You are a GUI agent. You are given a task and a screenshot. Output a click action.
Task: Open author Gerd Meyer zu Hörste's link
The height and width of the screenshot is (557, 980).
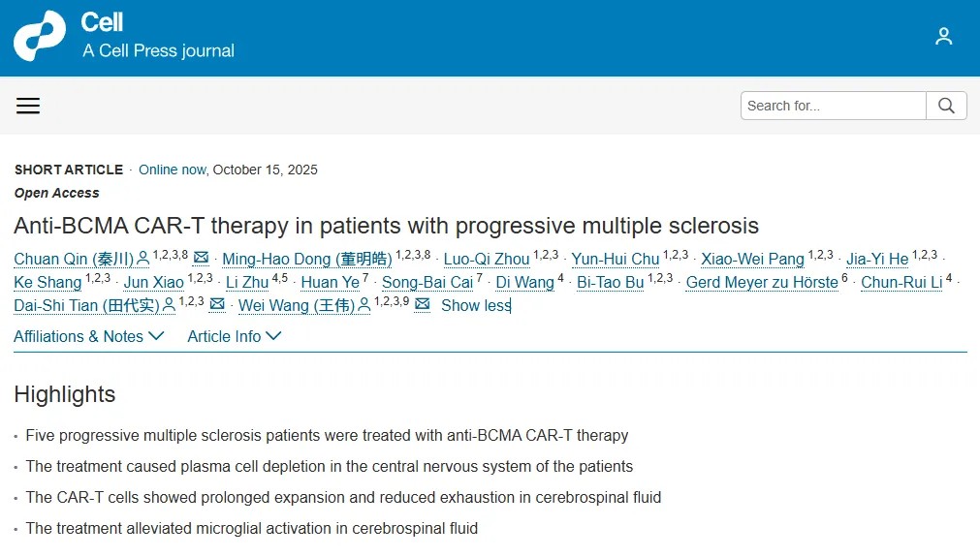coord(761,282)
